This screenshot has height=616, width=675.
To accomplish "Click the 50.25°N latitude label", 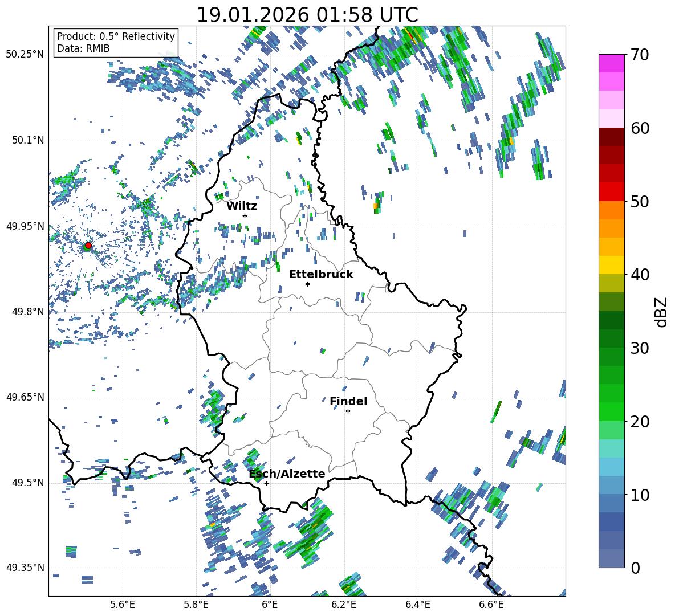I will tap(25, 55).
